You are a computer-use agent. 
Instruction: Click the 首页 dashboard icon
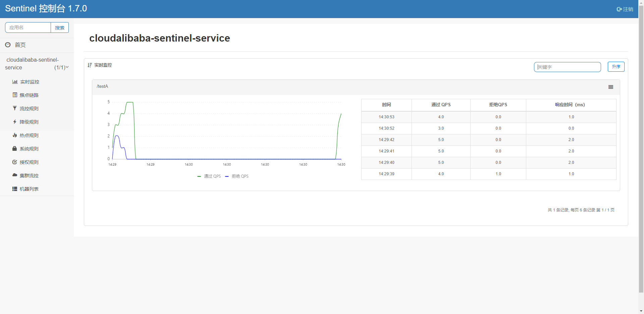tap(8, 45)
